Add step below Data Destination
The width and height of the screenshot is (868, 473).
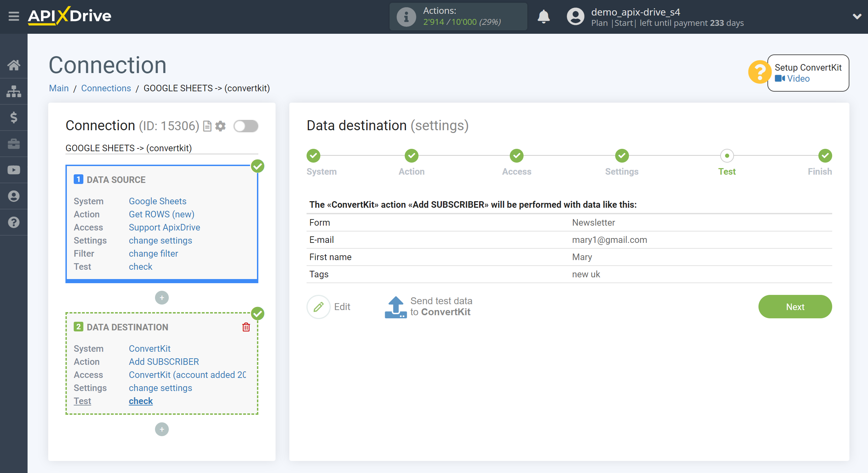162,429
